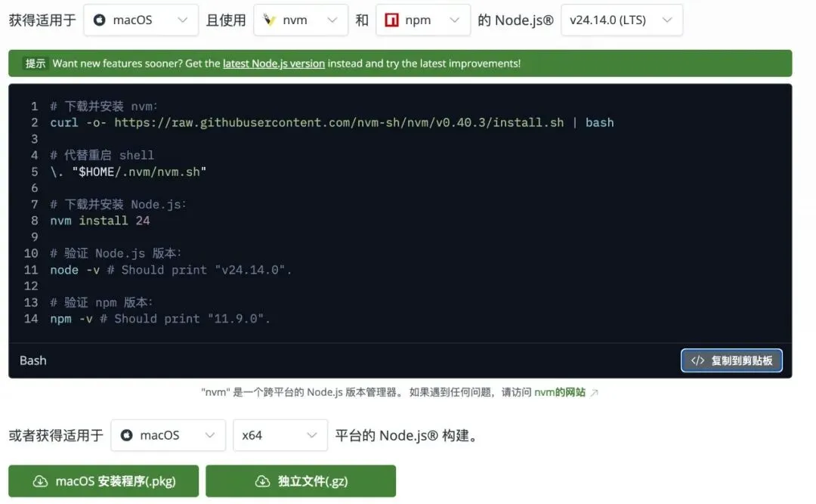Screen dimensions: 816x504
Task: Click the "# 下载并安装 nvm:" comment line
Action: click(104, 107)
